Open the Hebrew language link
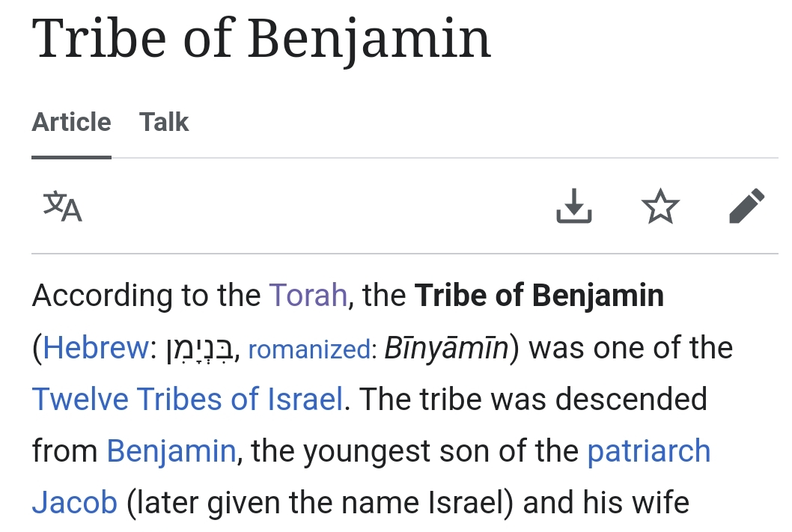792x532 pixels. click(96, 348)
